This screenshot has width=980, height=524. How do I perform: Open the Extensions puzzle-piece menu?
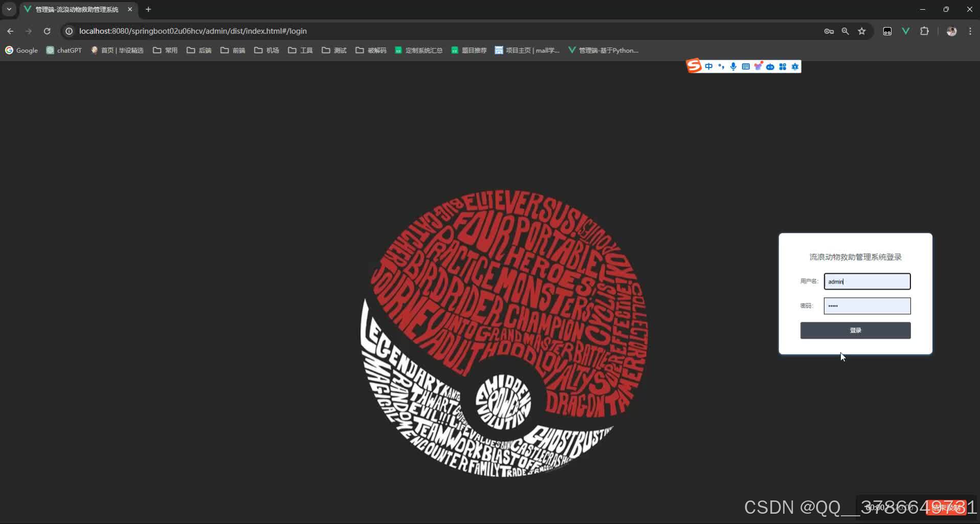924,31
